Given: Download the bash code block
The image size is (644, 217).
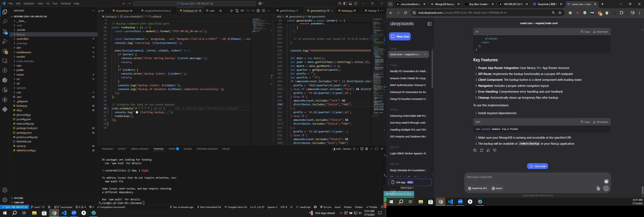Looking at the screenshot, I should (600, 122).
